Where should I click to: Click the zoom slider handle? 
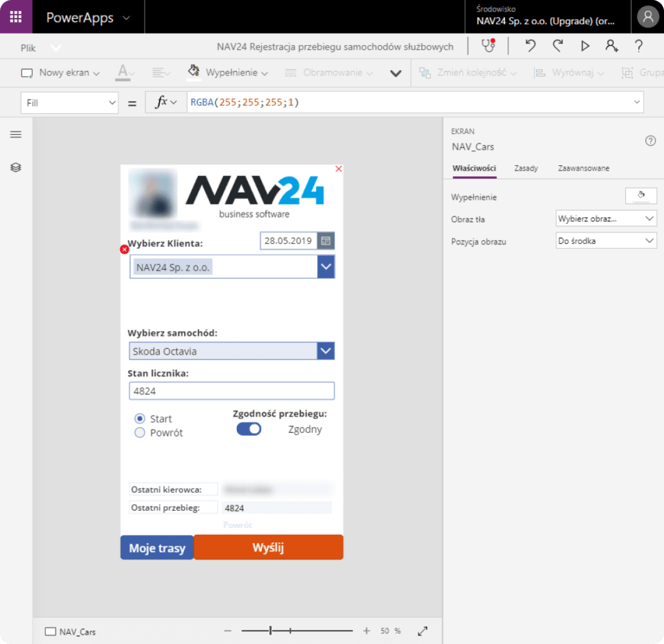coord(271,631)
